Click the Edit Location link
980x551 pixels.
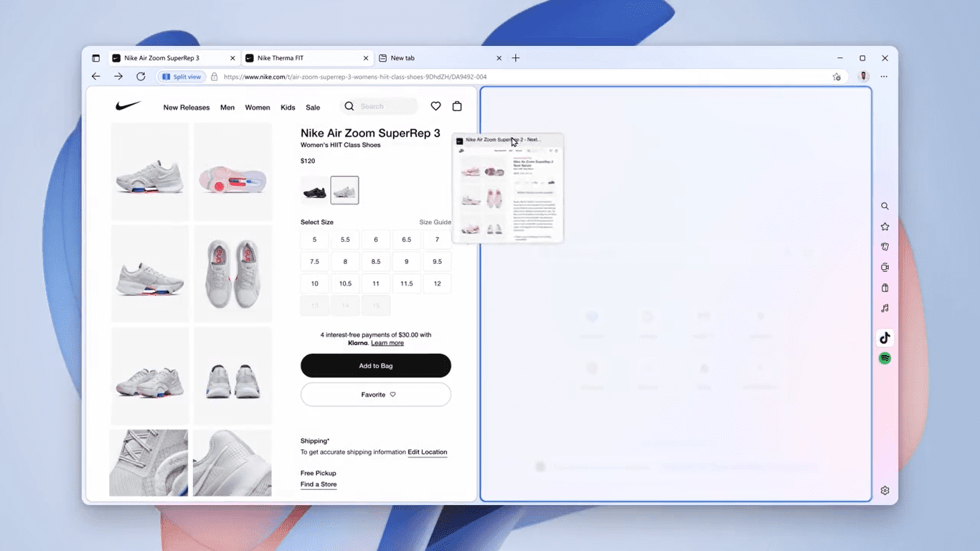[428, 453]
